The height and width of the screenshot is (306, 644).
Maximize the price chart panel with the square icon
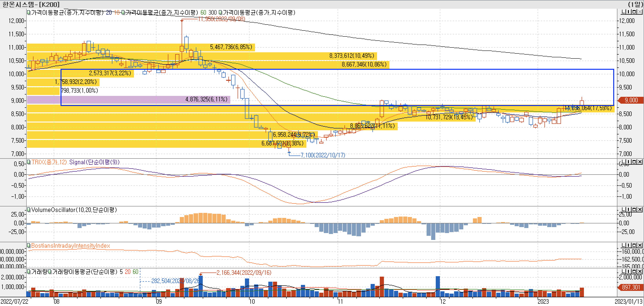[634, 12]
